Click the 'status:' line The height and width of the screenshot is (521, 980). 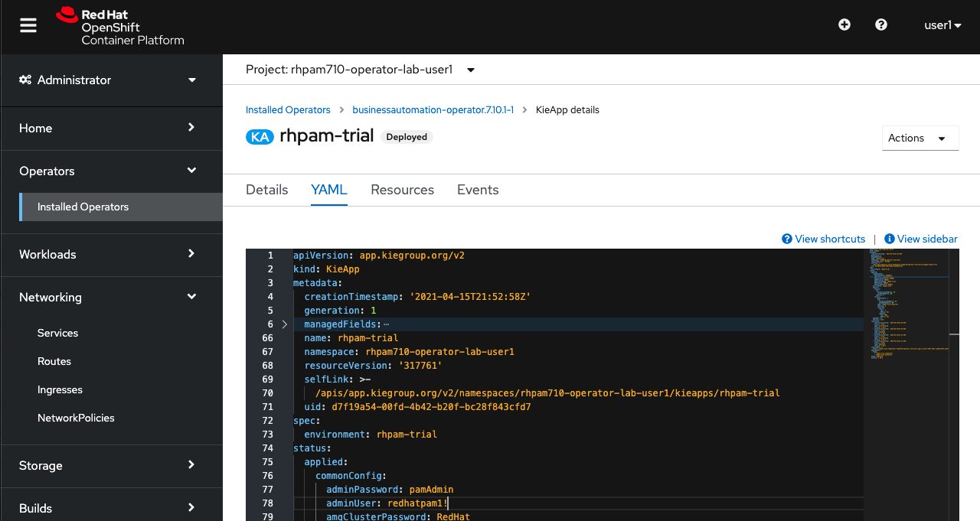tap(312, 448)
